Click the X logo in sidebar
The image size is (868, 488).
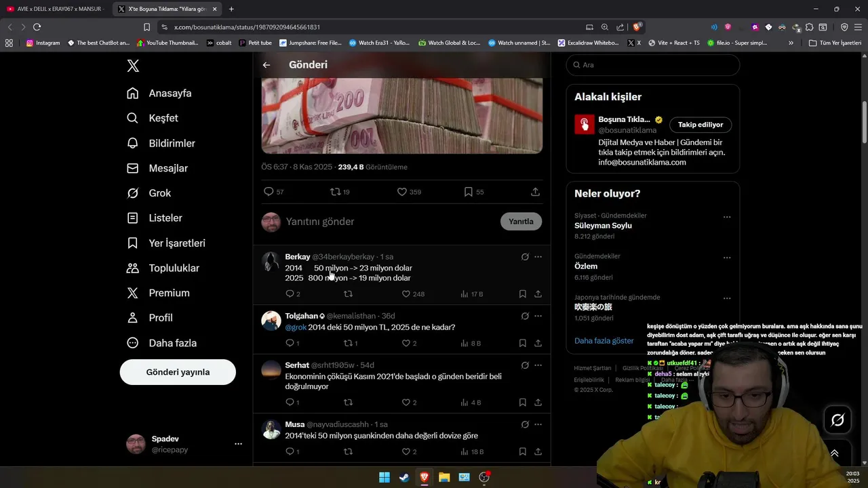click(x=133, y=66)
